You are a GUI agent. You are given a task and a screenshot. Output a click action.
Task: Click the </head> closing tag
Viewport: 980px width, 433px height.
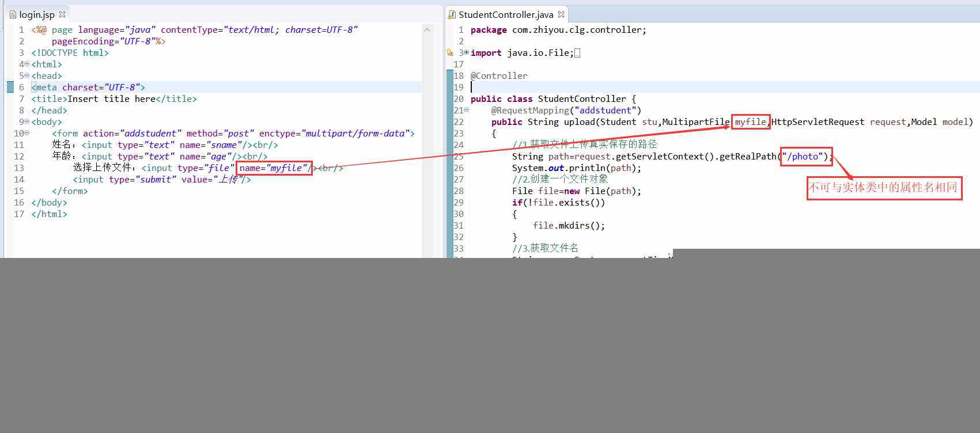pyautogui.click(x=49, y=111)
